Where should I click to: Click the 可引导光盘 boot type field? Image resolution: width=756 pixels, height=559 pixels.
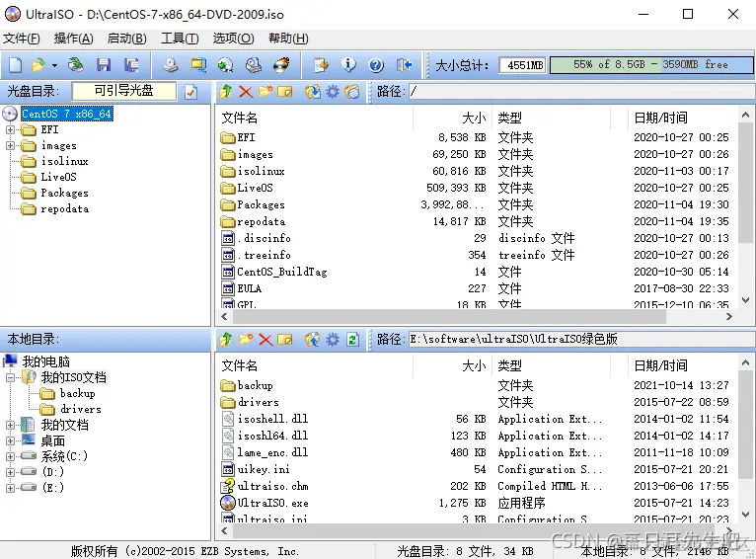coord(124,91)
